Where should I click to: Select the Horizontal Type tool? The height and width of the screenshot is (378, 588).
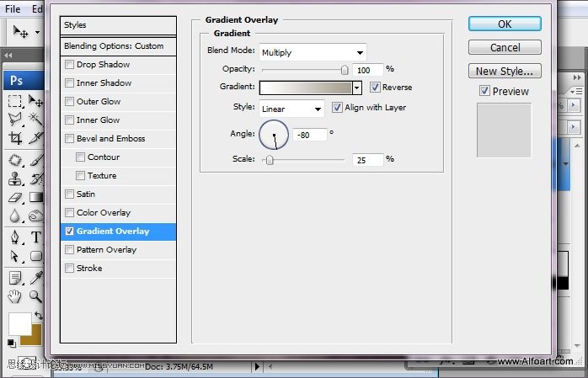pos(36,237)
